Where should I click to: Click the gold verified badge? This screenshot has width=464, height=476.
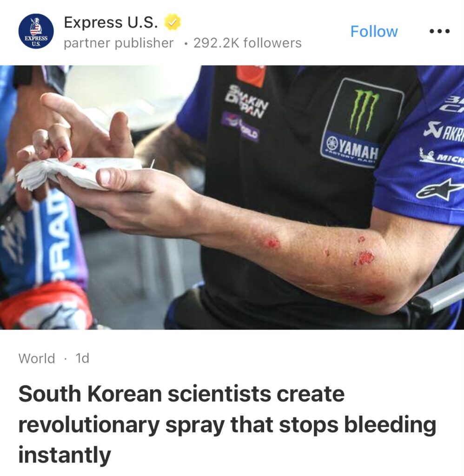click(172, 23)
